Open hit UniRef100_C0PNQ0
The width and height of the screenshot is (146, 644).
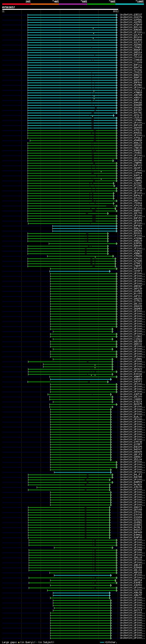coord(131,120)
